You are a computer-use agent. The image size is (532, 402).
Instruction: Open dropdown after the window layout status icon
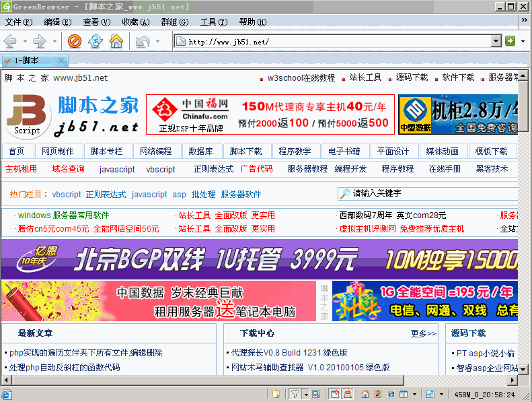tap(414, 394)
